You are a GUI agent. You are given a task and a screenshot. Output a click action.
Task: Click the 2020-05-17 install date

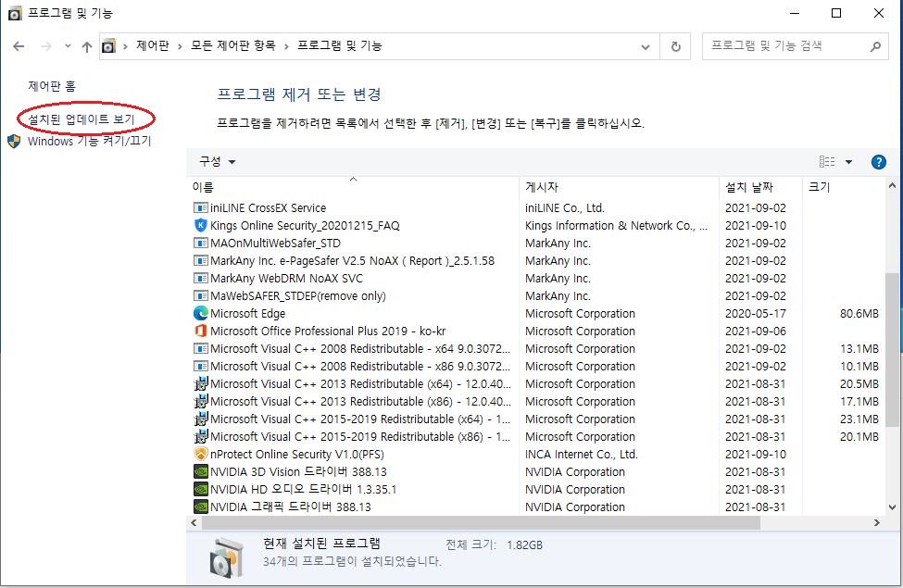pyautogui.click(x=756, y=314)
